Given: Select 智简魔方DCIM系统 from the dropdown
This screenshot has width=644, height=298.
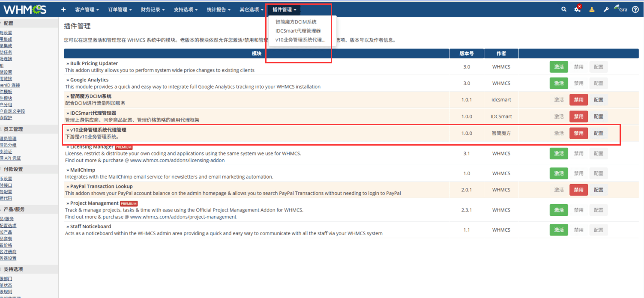Looking at the screenshot, I should pos(296,22).
